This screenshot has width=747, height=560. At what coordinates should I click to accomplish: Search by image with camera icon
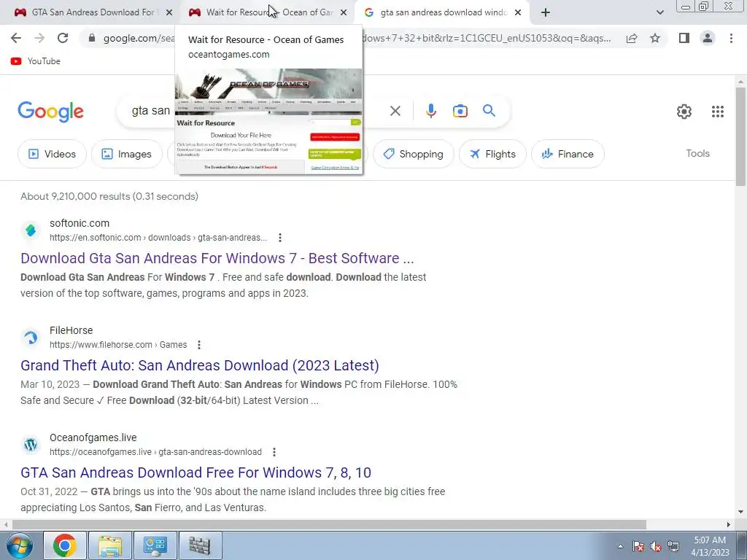[460, 111]
